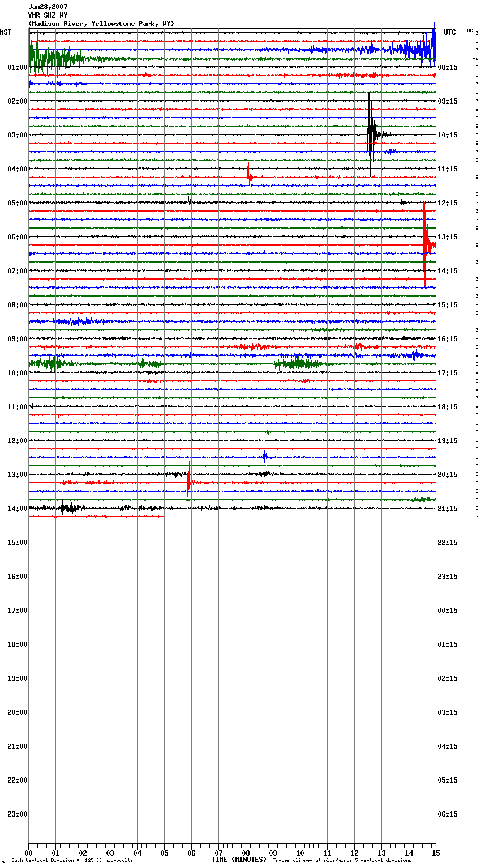Click the 23:15 UTC time label
Screen dimensions: 481x868
click(448, 577)
